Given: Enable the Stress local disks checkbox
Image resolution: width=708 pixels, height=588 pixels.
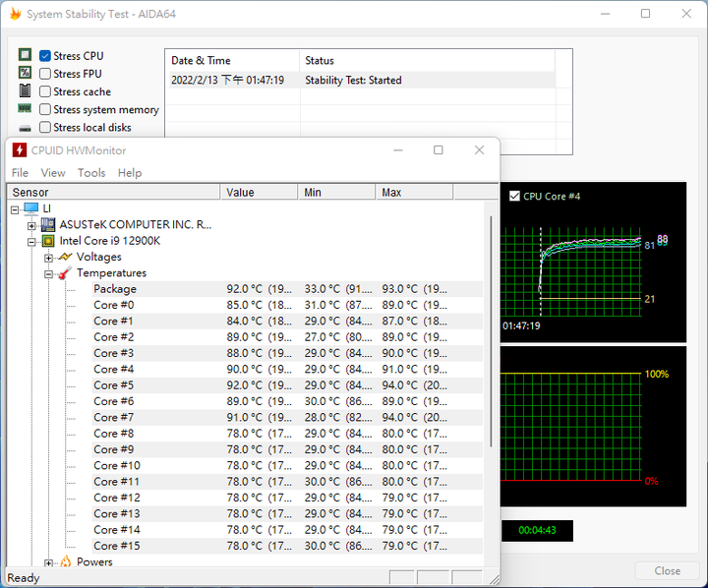Looking at the screenshot, I should (x=44, y=128).
